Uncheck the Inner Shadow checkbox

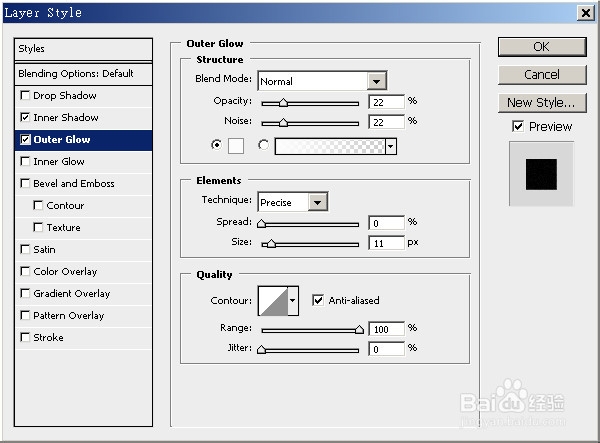tap(25, 117)
